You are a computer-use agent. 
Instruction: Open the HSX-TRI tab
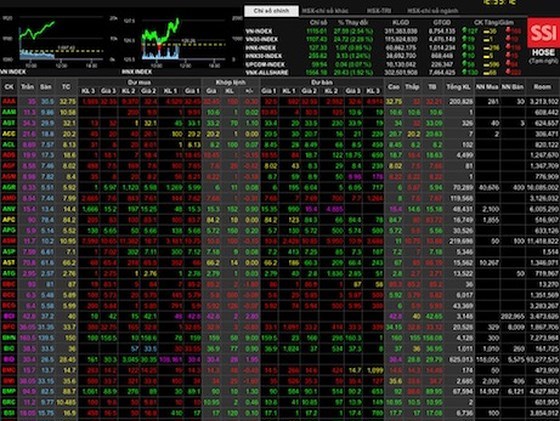[379, 11]
